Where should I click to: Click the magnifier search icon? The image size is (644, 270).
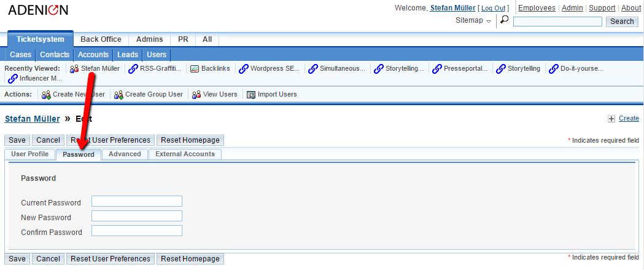coord(504,20)
